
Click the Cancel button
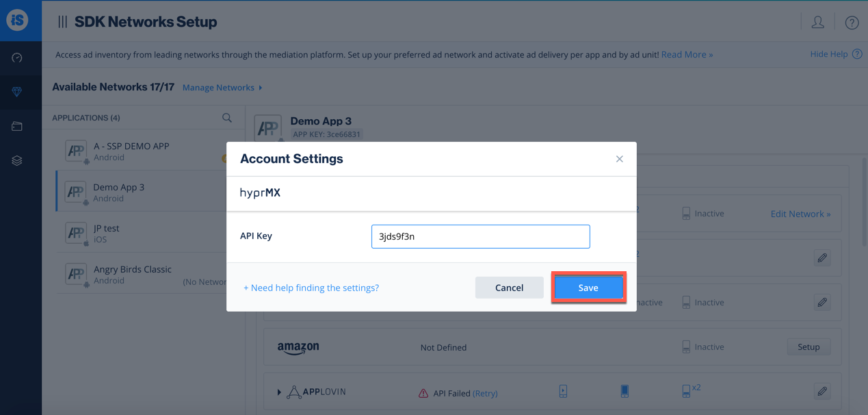pos(509,288)
